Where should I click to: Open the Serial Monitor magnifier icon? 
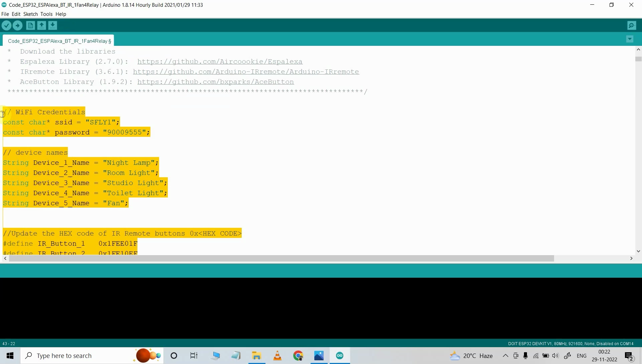632,25
